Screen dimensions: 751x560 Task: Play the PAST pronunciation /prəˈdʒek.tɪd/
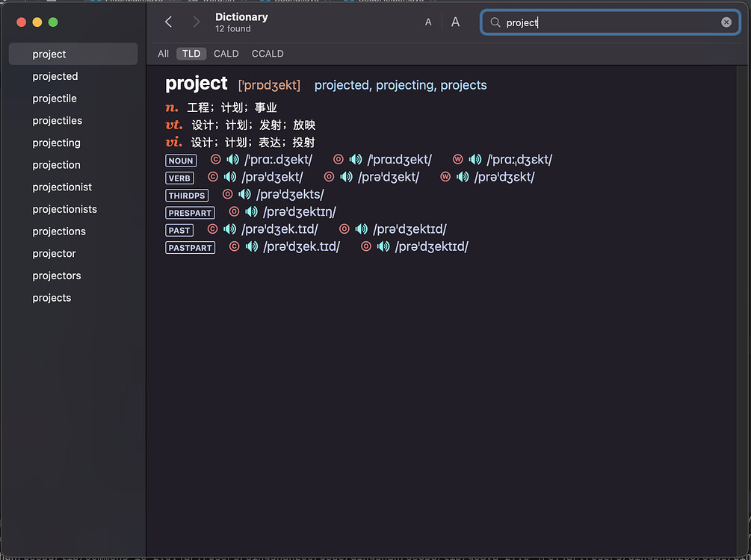click(x=229, y=229)
